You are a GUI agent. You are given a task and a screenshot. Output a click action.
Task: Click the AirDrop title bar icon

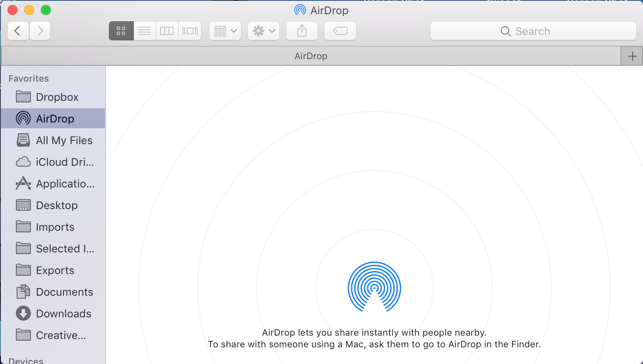coord(300,10)
